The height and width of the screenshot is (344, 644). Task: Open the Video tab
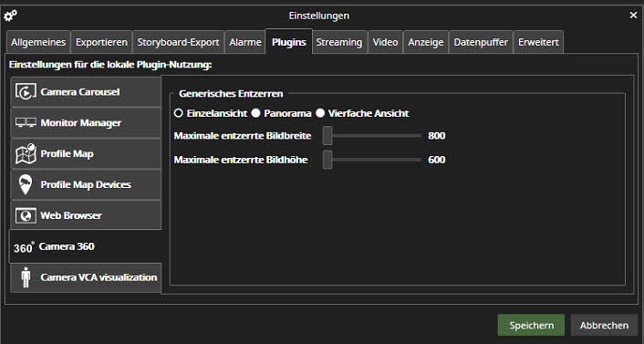click(x=385, y=42)
